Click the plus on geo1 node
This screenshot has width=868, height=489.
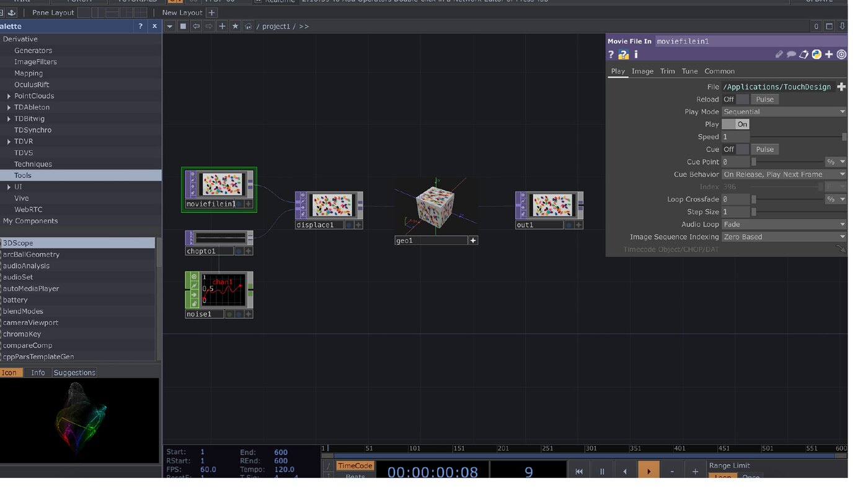click(x=473, y=240)
